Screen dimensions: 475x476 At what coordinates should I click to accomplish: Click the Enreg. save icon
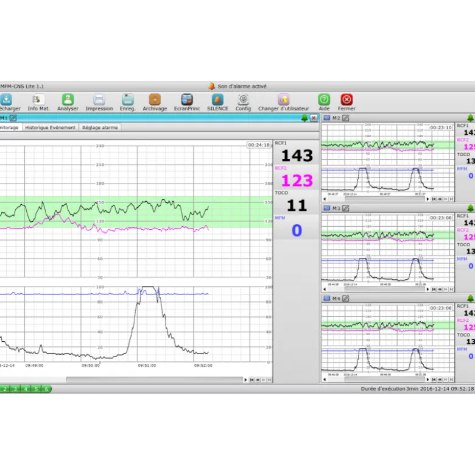127,99
